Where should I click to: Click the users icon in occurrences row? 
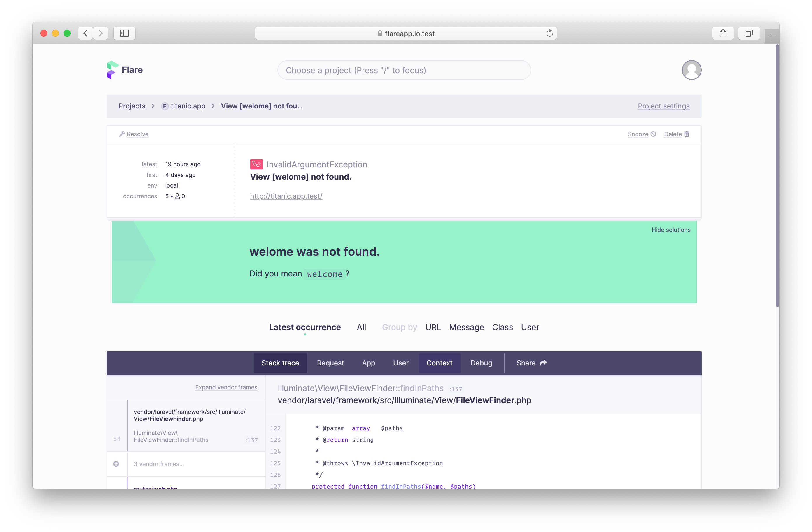[x=177, y=196]
